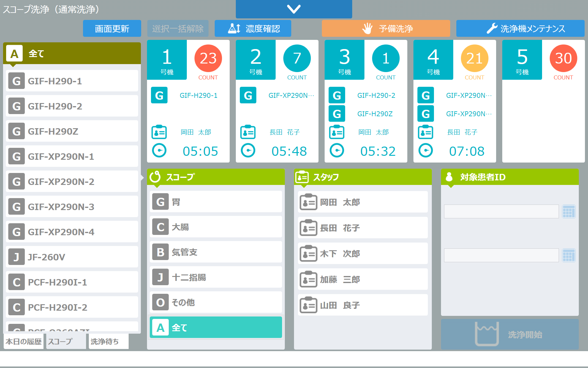Click staff ID card icon on machine 2
Screen dimensions: 588x368
point(248,132)
